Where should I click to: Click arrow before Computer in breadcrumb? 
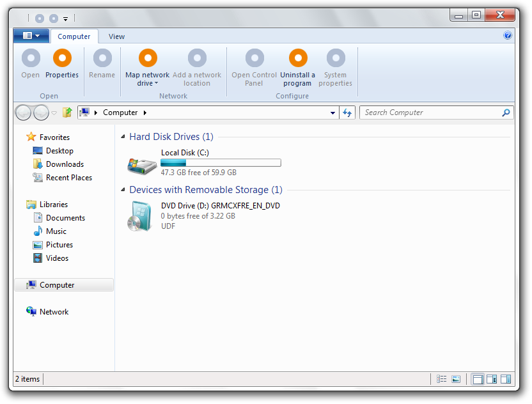click(96, 113)
